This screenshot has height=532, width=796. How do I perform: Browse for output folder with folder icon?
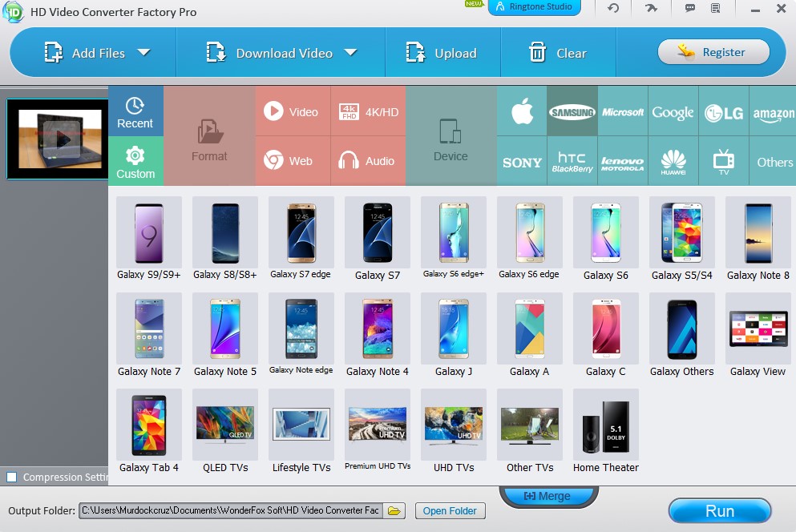pos(394,510)
